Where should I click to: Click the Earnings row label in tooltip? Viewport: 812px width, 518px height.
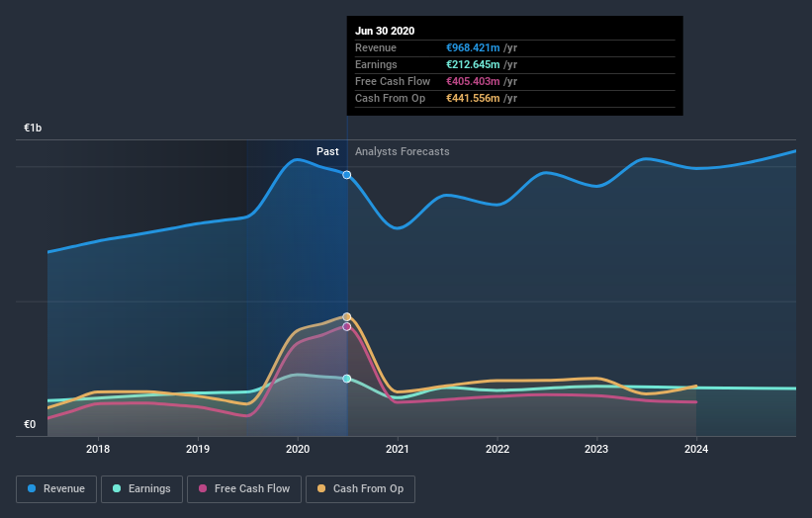(376, 64)
